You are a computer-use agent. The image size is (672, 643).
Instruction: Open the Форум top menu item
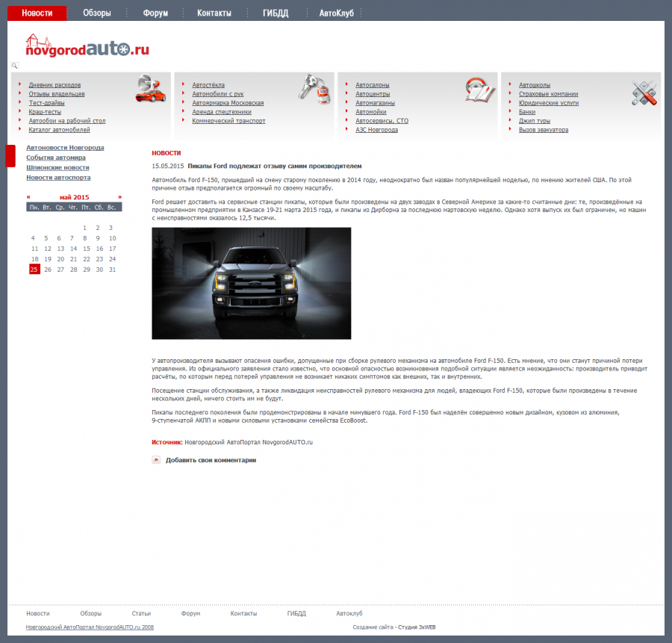[x=155, y=13]
